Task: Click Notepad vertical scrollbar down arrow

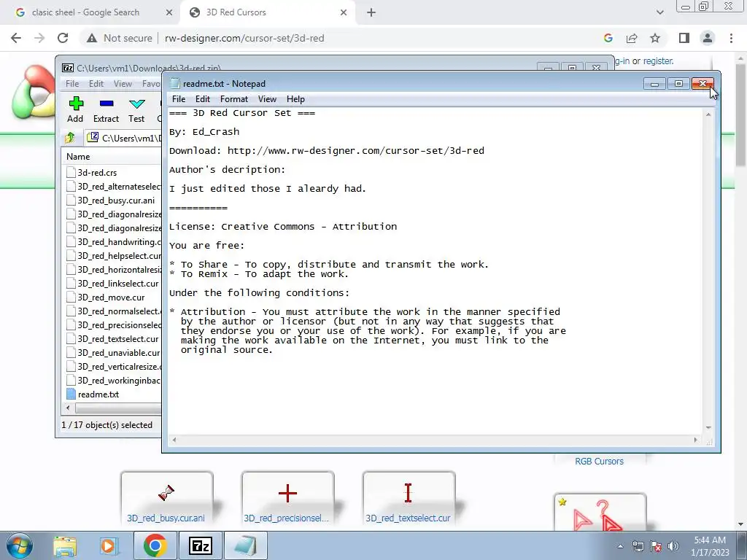Action: point(708,427)
